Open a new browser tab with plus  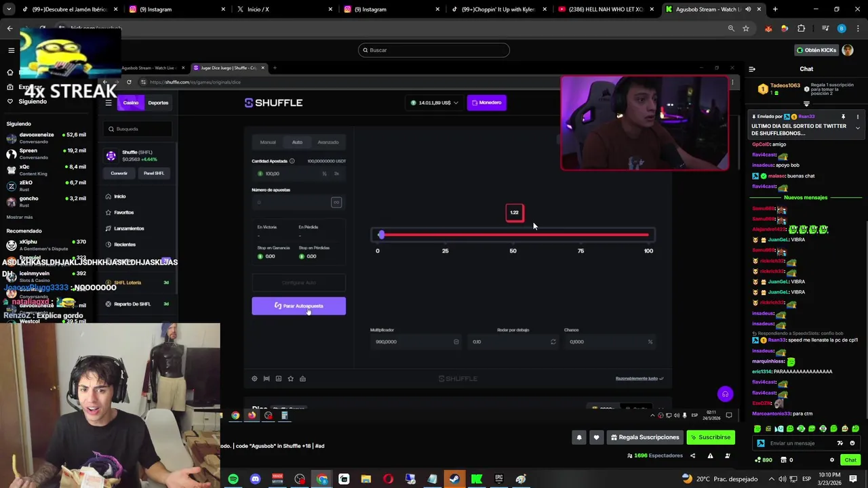(x=775, y=9)
